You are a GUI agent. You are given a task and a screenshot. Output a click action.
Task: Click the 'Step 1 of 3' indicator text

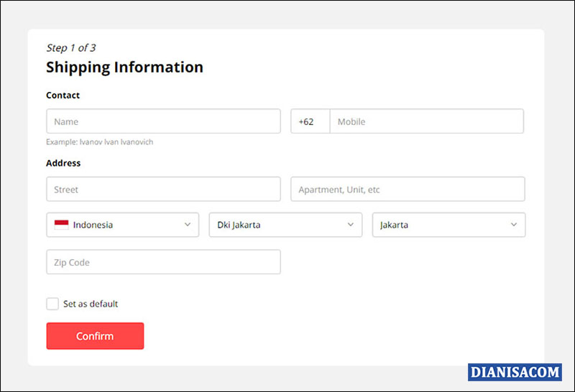click(71, 48)
